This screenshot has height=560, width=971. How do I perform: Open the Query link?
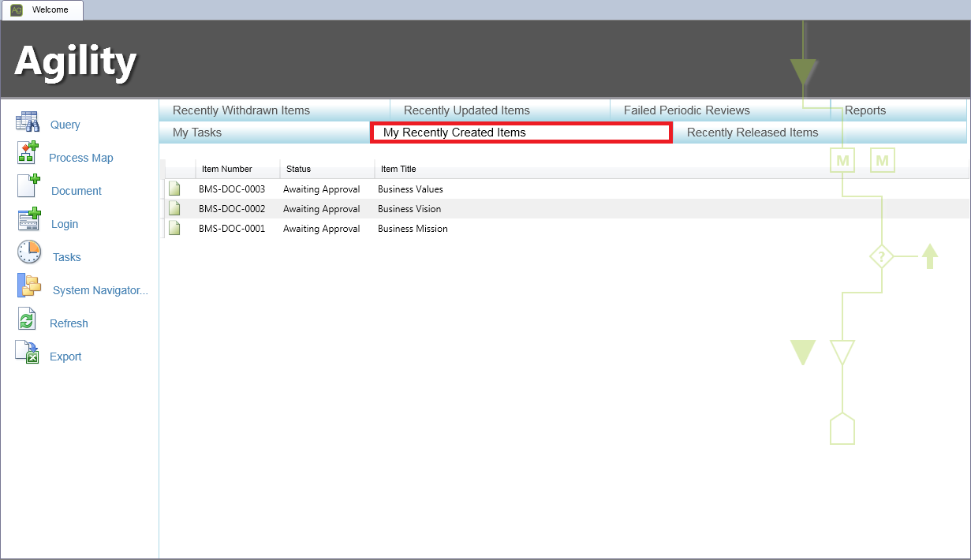click(65, 125)
